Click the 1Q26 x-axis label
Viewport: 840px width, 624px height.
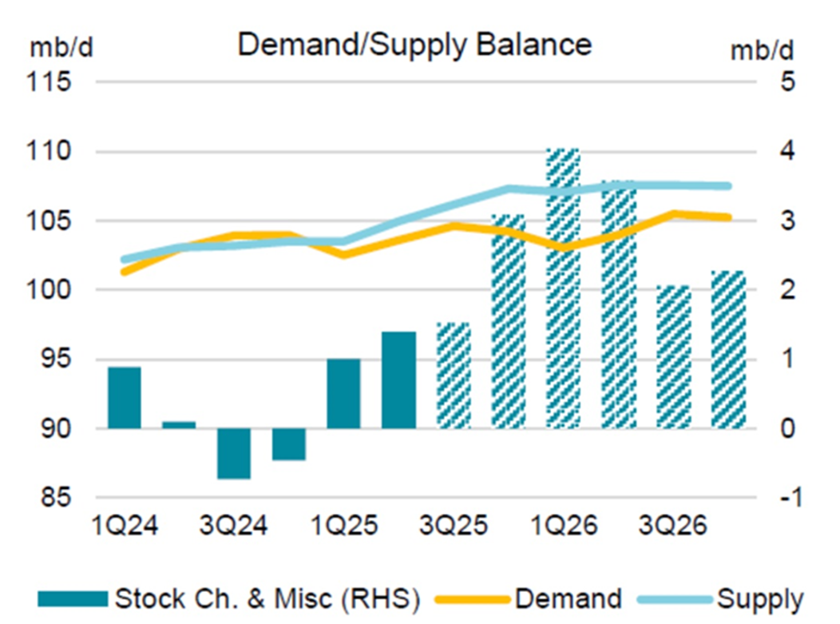coord(562,527)
